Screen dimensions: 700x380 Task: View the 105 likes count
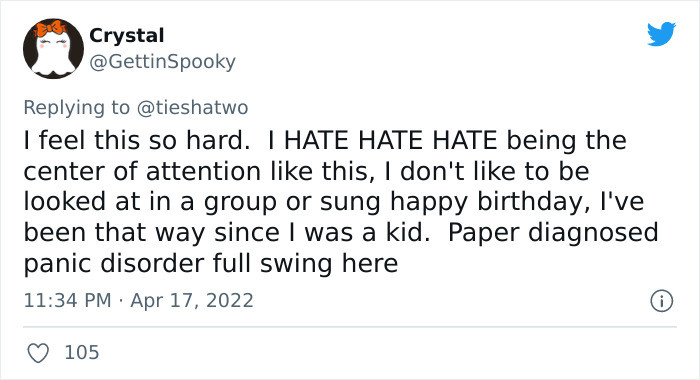[x=82, y=352]
